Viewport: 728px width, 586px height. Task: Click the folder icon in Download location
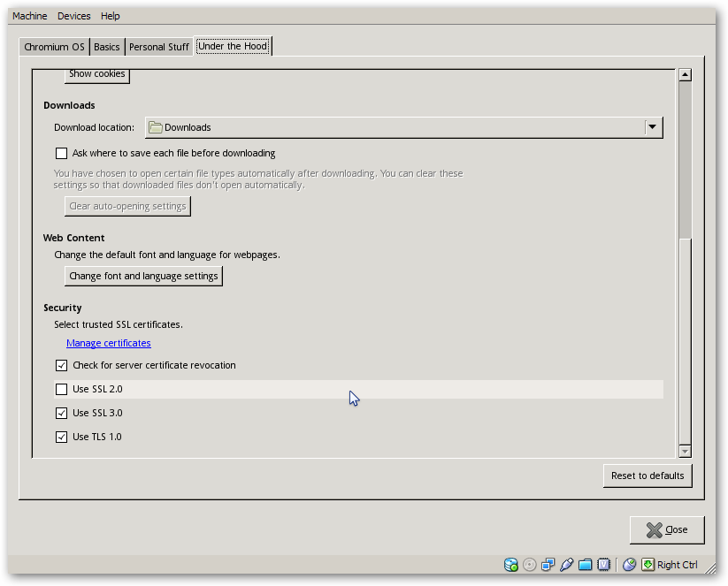pos(155,127)
